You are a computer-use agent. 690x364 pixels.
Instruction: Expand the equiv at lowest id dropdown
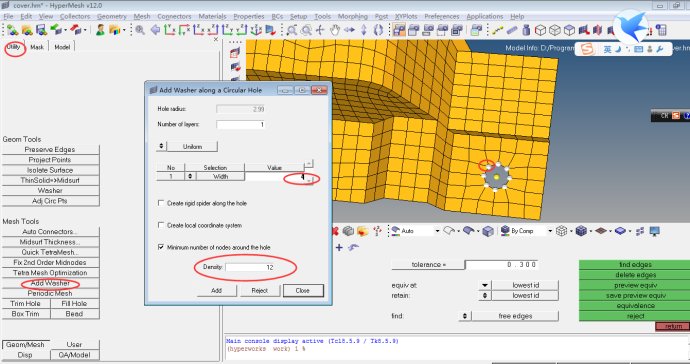pyautogui.click(x=484, y=285)
